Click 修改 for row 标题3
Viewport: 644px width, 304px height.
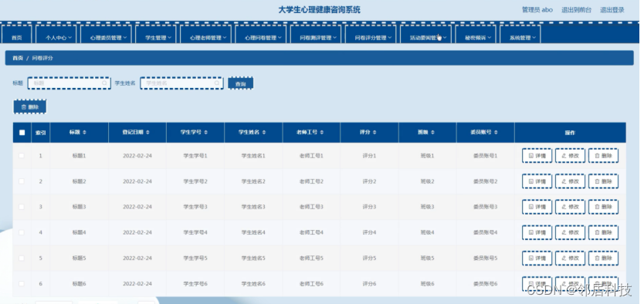pos(570,207)
